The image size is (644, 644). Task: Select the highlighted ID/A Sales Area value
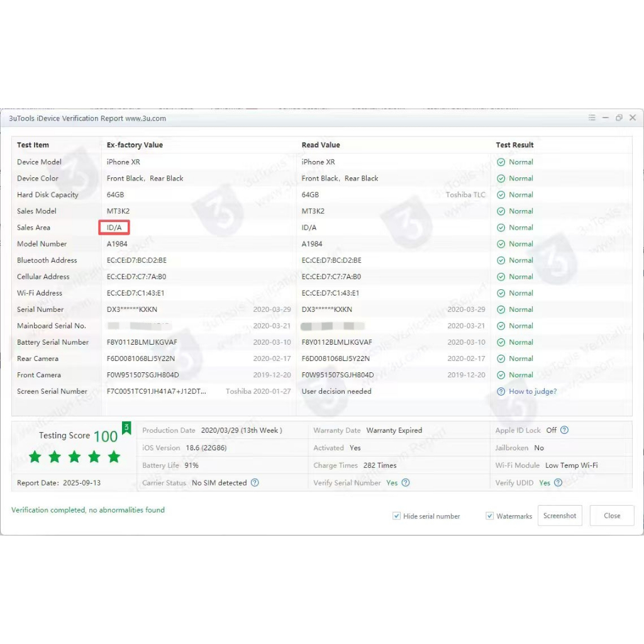tap(114, 228)
